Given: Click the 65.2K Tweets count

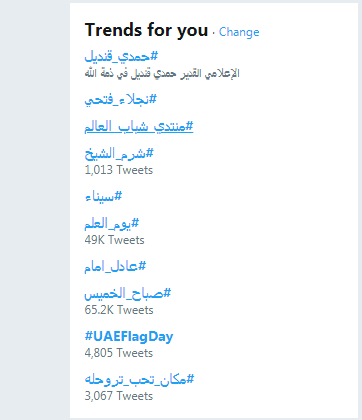Looking at the screenshot, I should tap(119, 310).
